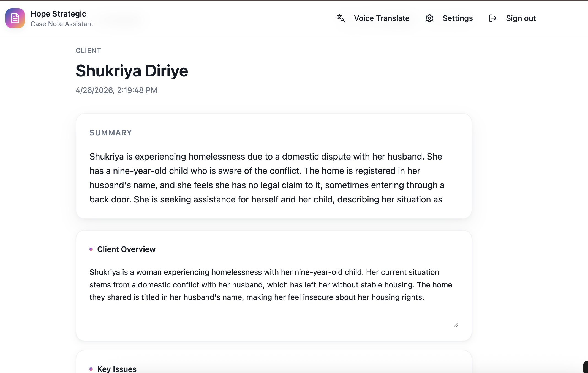Open Voice Translate from the header
588x373 pixels.
(382, 18)
